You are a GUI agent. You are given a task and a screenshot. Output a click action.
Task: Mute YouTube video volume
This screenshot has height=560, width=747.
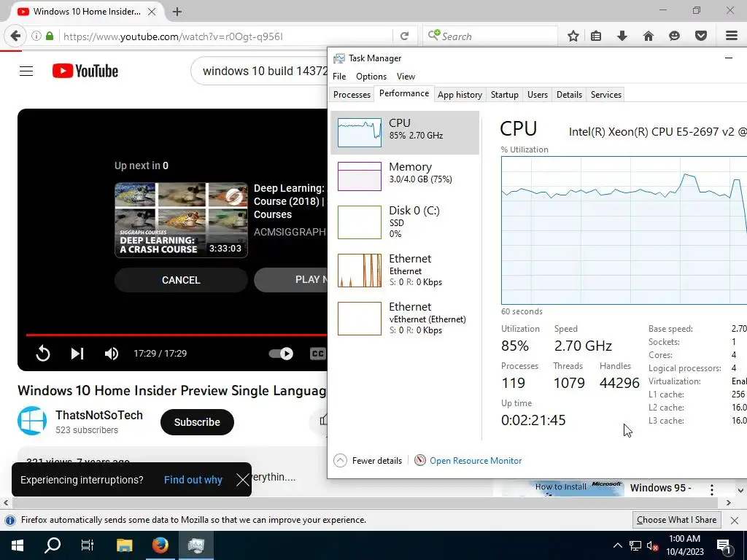pyautogui.click(x=112, y=354)
